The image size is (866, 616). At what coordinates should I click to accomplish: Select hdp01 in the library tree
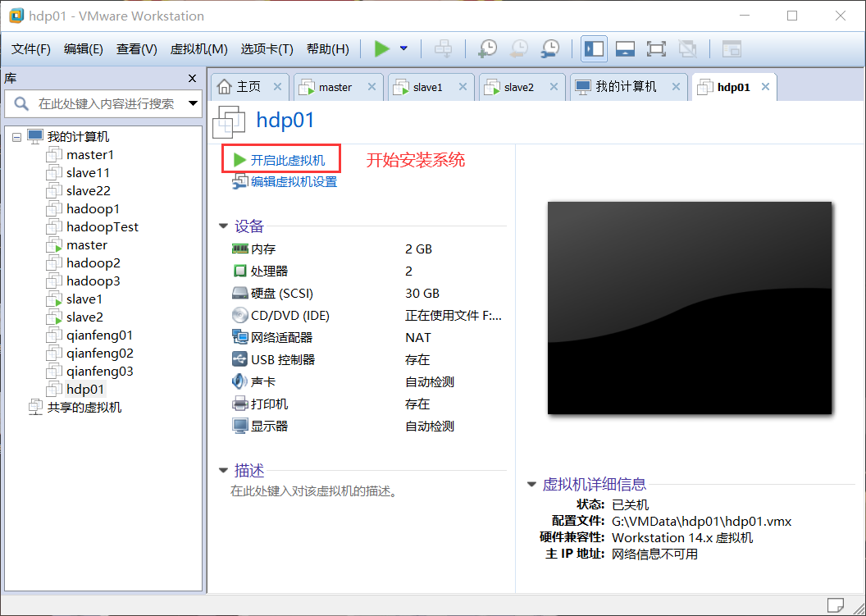85,390
